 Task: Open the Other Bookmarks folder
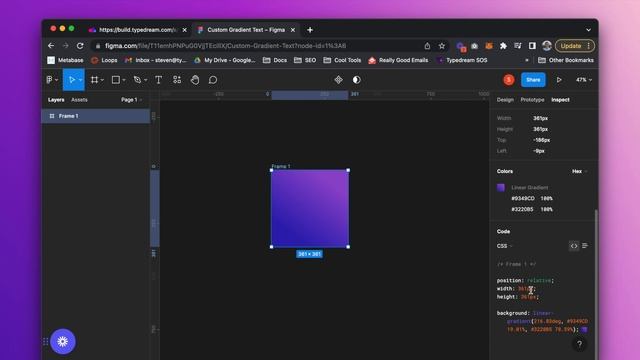tap(566, 60)
